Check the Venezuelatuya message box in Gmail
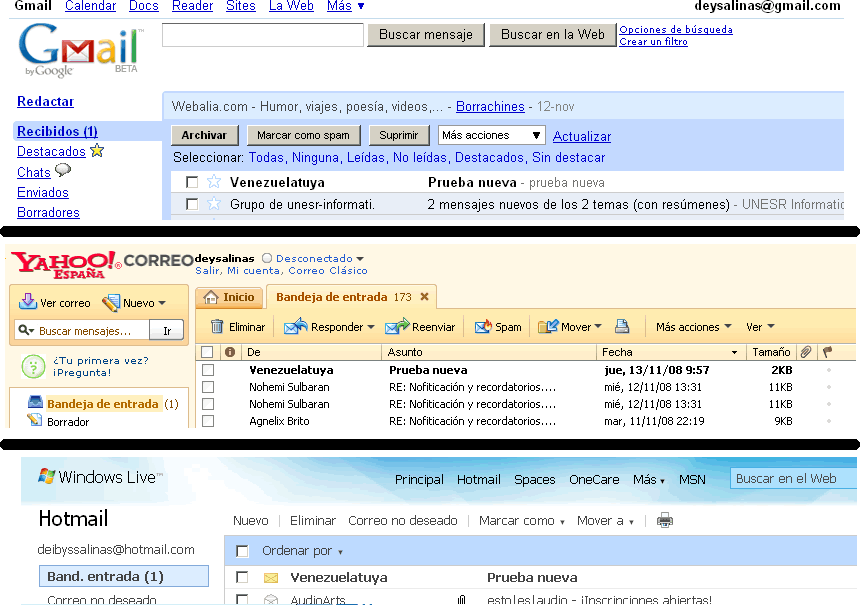Image resolution: width=860 pixels, height=605 pixels. pyautogui.click(x=192, y=182)
